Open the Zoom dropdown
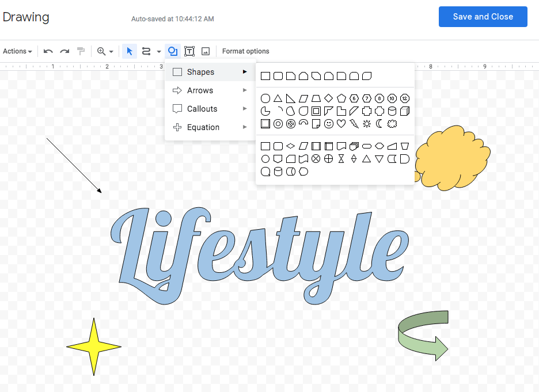 coord(105,51)
